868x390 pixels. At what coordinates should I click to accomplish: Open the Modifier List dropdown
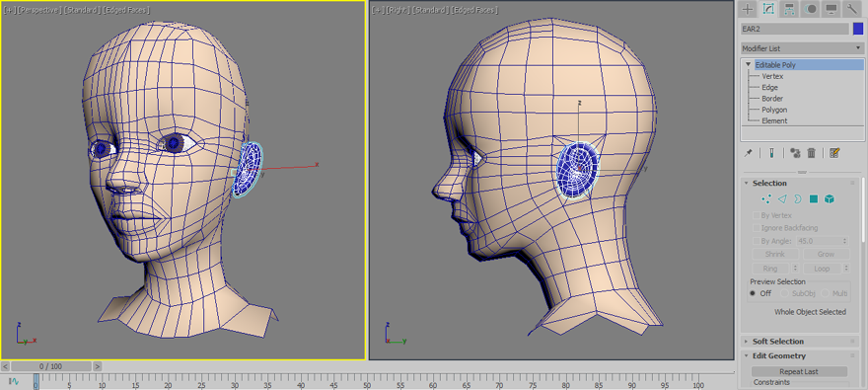coord(802,48)
